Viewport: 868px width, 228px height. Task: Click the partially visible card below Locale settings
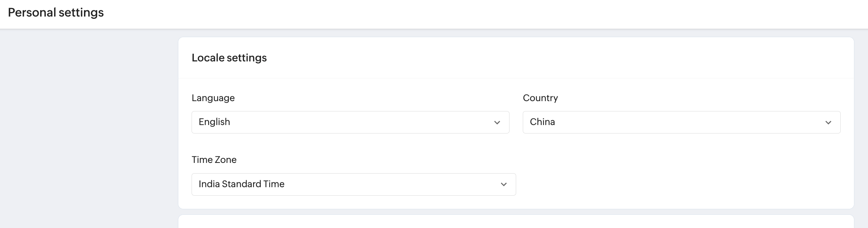[516, 222]
